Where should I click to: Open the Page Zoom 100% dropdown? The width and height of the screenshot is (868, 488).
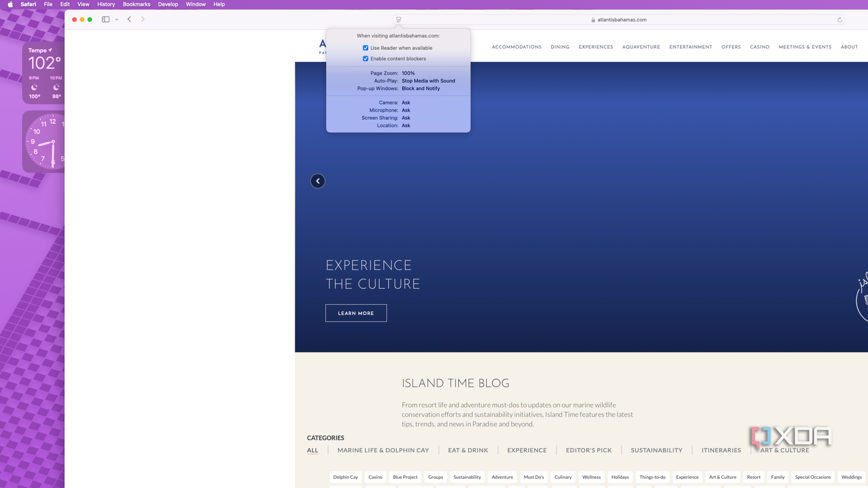click(408, 73)
